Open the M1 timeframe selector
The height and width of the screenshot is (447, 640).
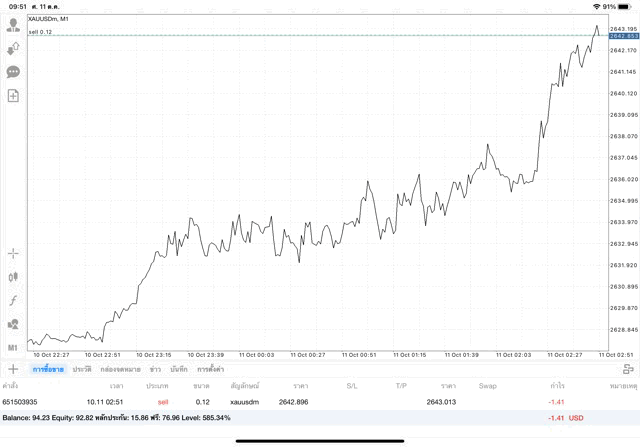click(x=13, y=347)
